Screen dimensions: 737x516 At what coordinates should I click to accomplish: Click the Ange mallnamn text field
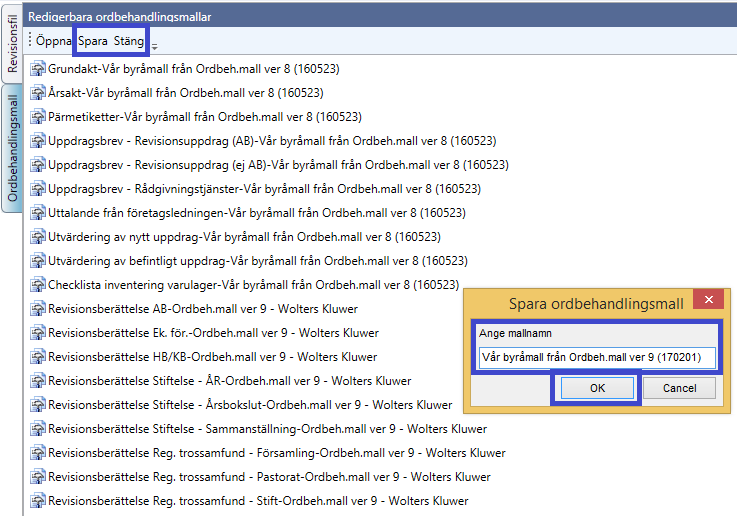(597, 357)
